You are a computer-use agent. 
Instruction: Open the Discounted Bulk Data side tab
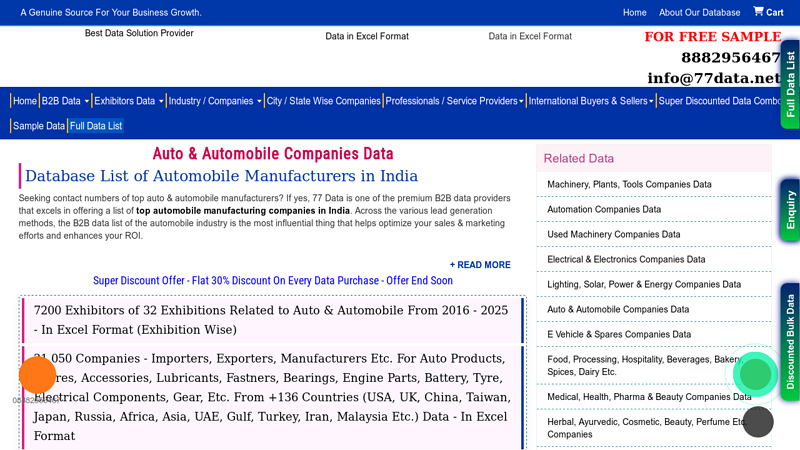(790, 342)
